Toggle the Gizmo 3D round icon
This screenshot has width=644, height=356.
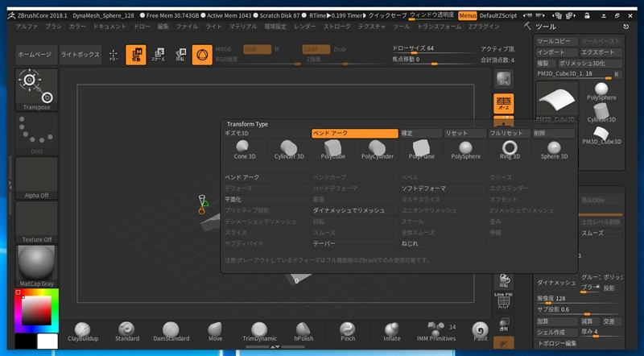tap(202, 55)
